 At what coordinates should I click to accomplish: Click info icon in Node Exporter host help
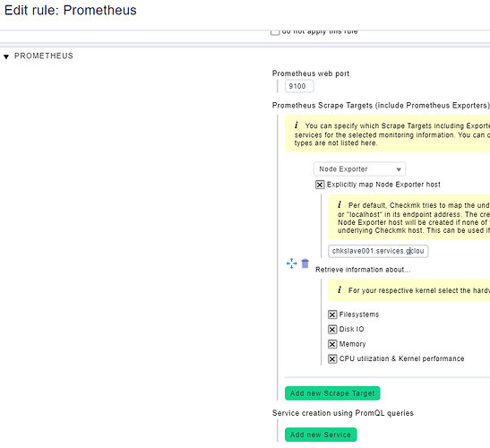pos(340,205)
